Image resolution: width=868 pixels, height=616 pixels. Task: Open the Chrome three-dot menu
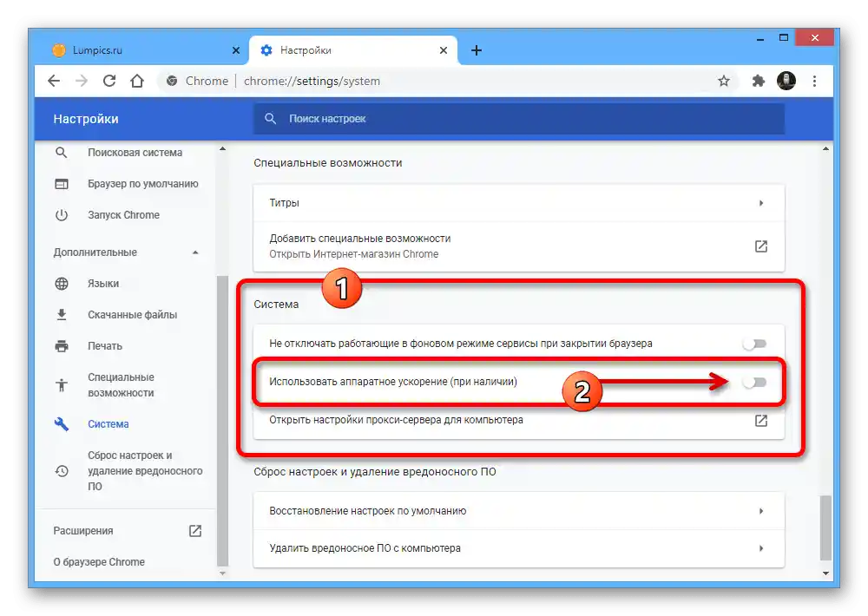pos(814,81)
